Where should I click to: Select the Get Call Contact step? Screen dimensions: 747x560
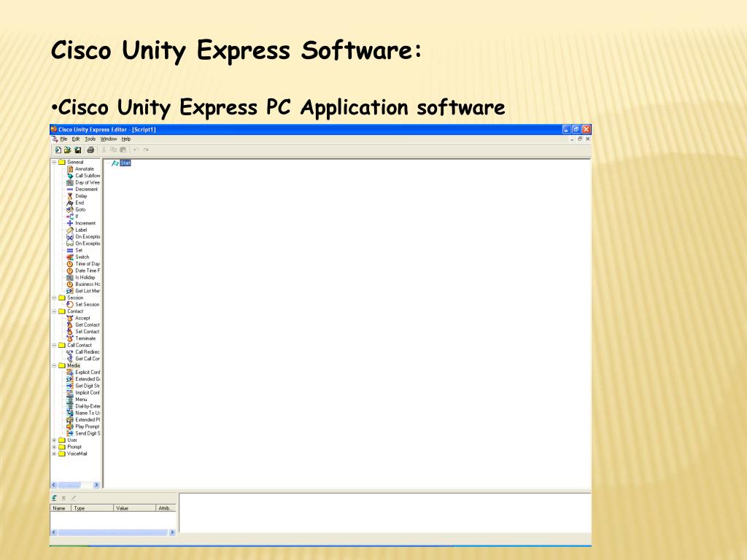[x=83, y=359]
